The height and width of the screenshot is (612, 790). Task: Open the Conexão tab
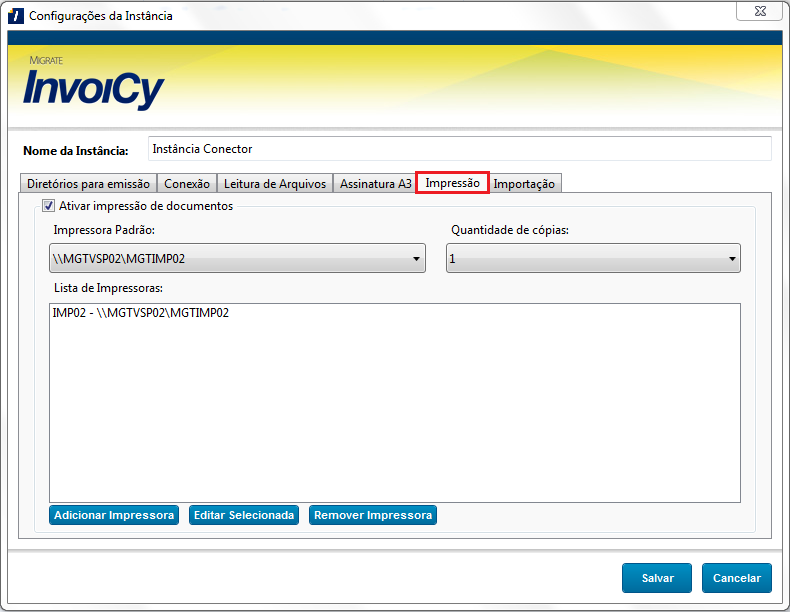point(187,184)
